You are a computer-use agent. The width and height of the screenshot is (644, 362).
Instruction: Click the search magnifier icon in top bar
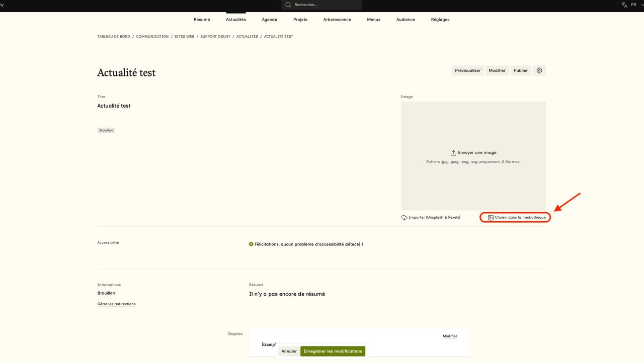[288, 5]
